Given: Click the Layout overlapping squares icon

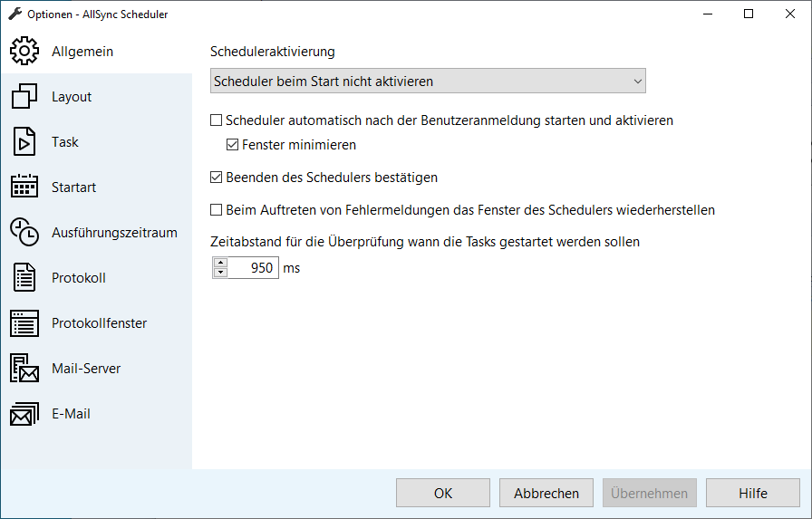Looking at the screenshot, I should (24, 97).
